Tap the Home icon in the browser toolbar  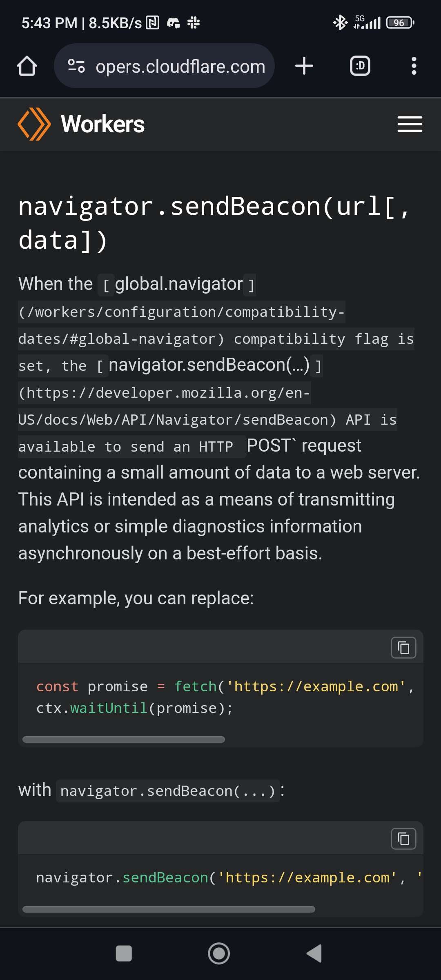[27, 66]
